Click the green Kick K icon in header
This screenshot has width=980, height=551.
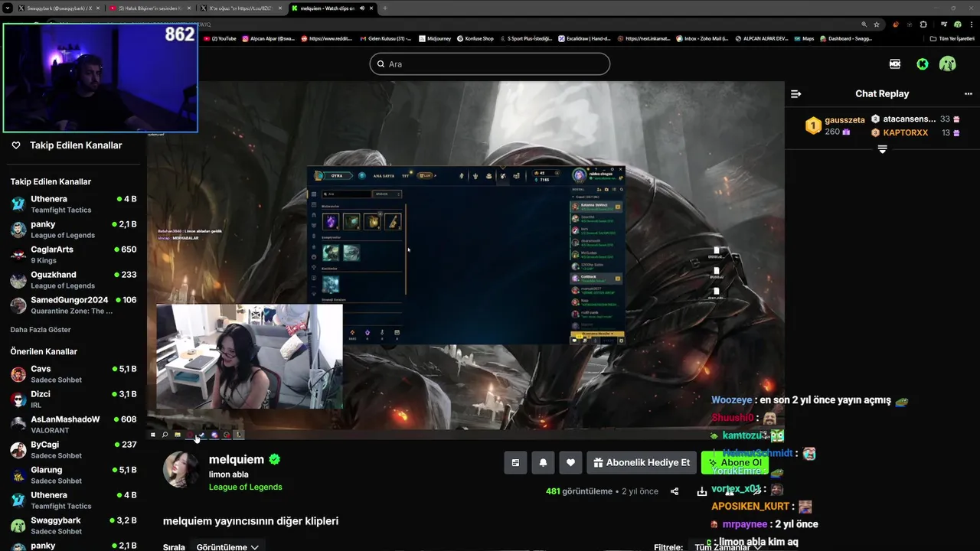coord(923,64)
